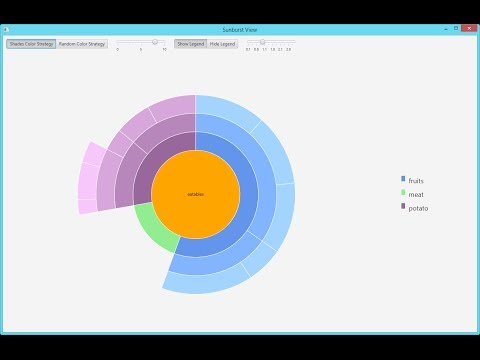Image resolution: width=480 pixels, height=360 pixels.
Task: Click the orange eatables center circle
Action: pos(196,194)
